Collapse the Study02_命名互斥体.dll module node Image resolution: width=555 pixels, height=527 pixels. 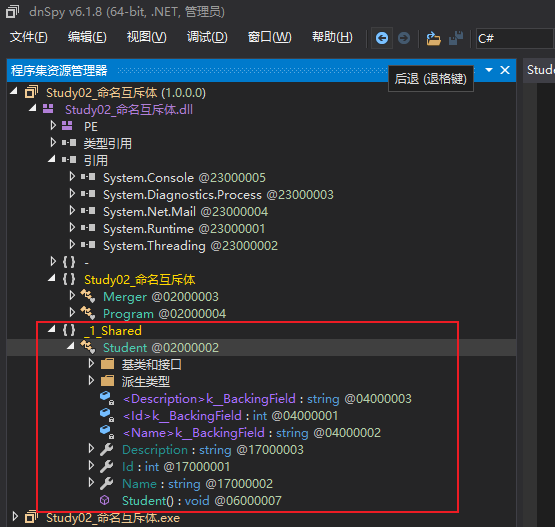(x=33, y=108)
